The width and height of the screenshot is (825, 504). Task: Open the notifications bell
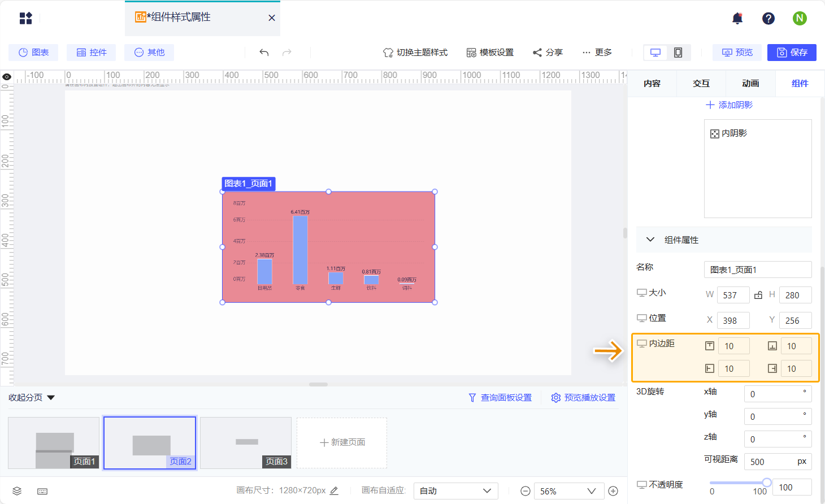[x=737, y=19]
